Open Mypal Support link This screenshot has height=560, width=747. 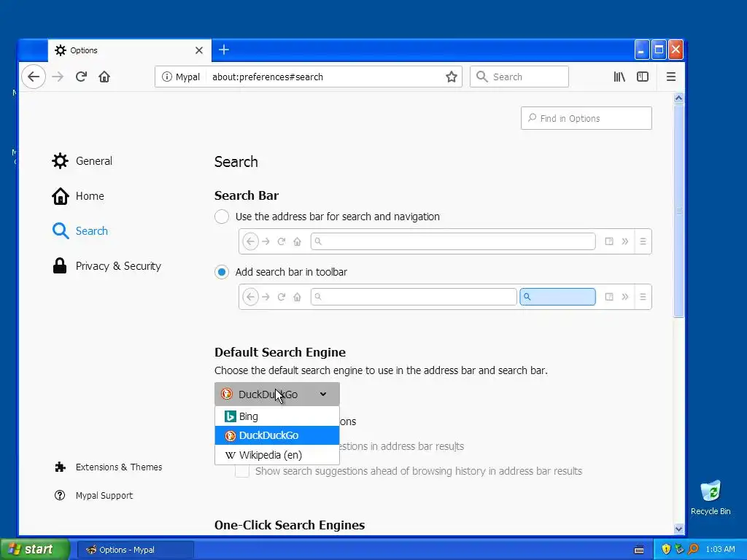93,495
